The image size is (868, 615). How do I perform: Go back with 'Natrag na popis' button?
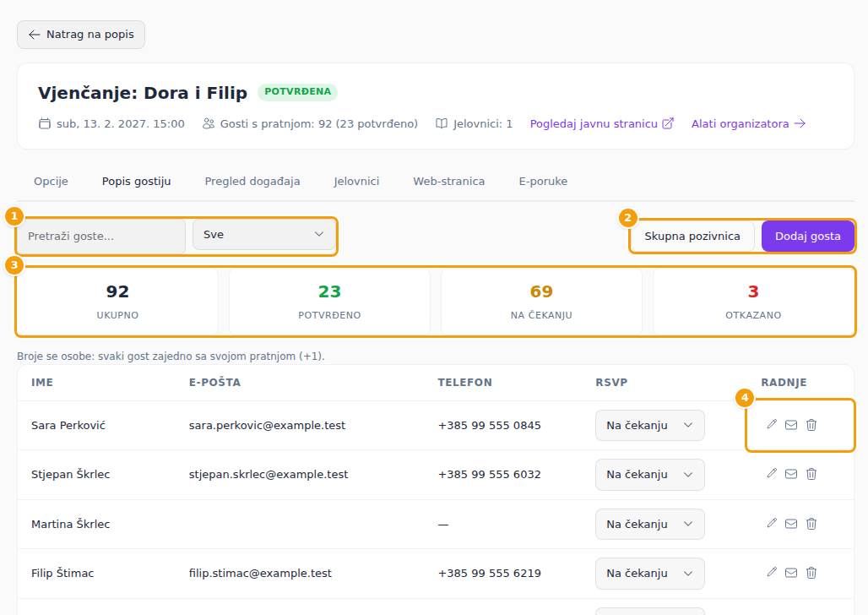point(81,35)
